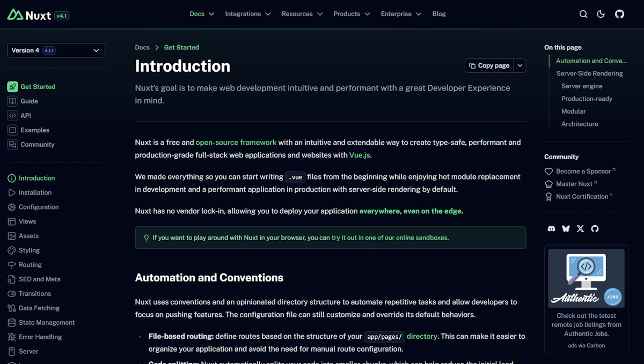The height and width of the screenshot is (364, 644).
Task: Click the Bluesky butterfly icon
Action: 566,228
